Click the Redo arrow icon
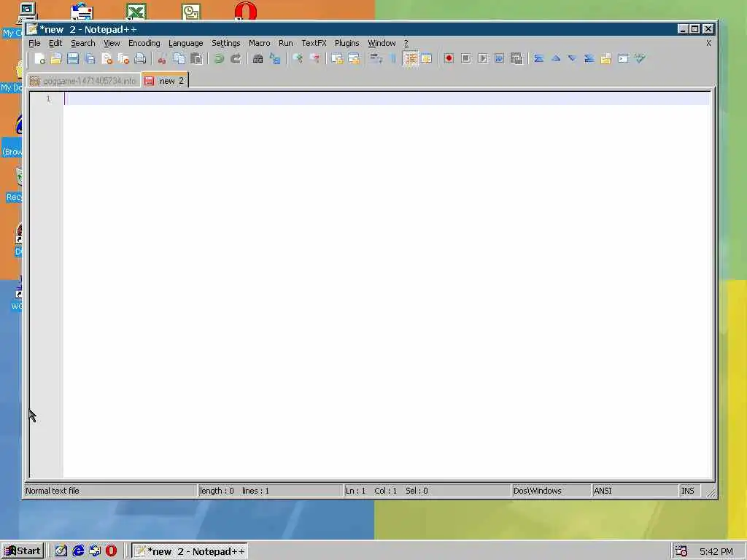Screen dimensions: 747x560 click(x=236, y=58)
